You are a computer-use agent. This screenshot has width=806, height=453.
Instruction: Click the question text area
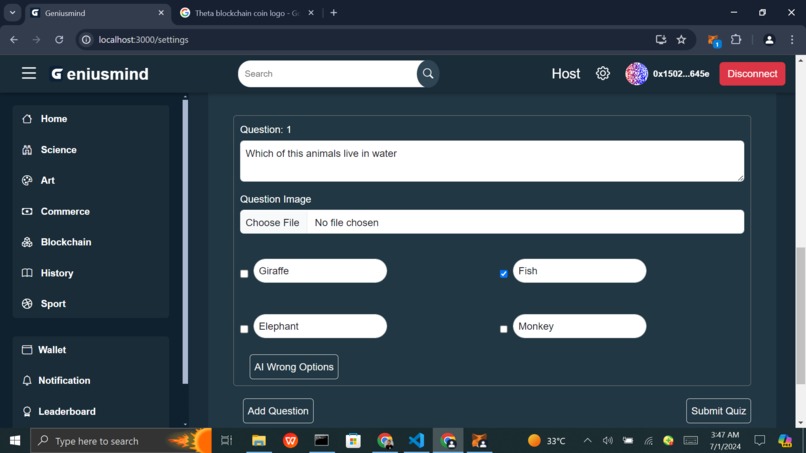click(492, 161)
